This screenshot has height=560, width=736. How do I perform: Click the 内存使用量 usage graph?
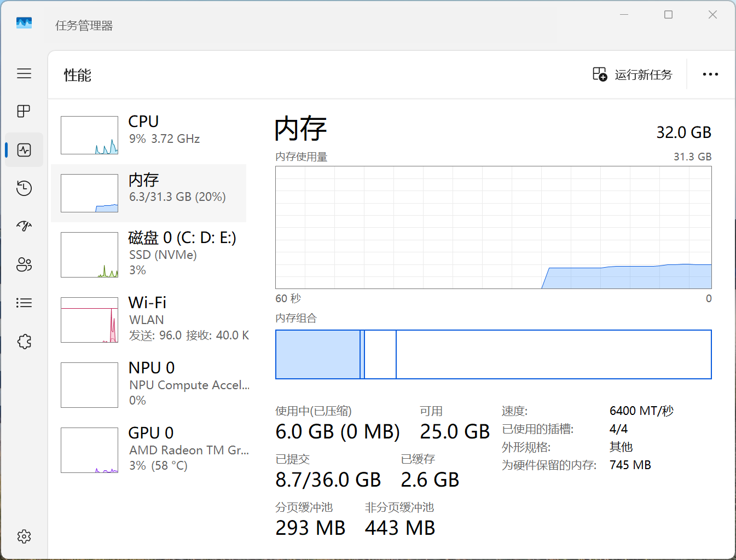click(493, 227)
